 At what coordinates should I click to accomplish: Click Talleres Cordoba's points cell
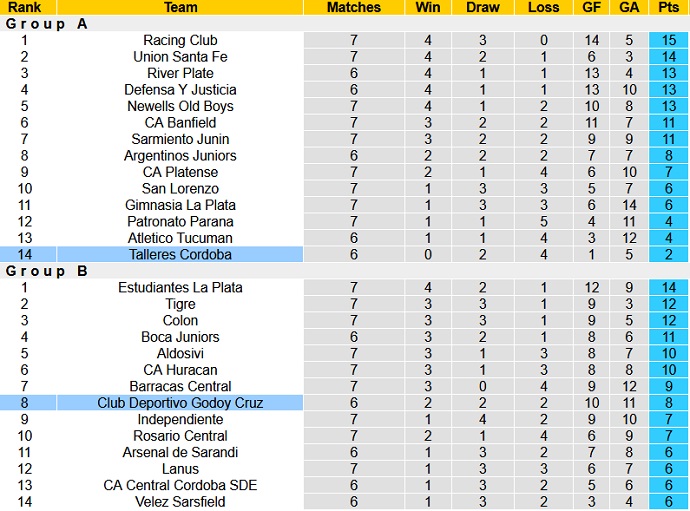click(x=668, y=255)
